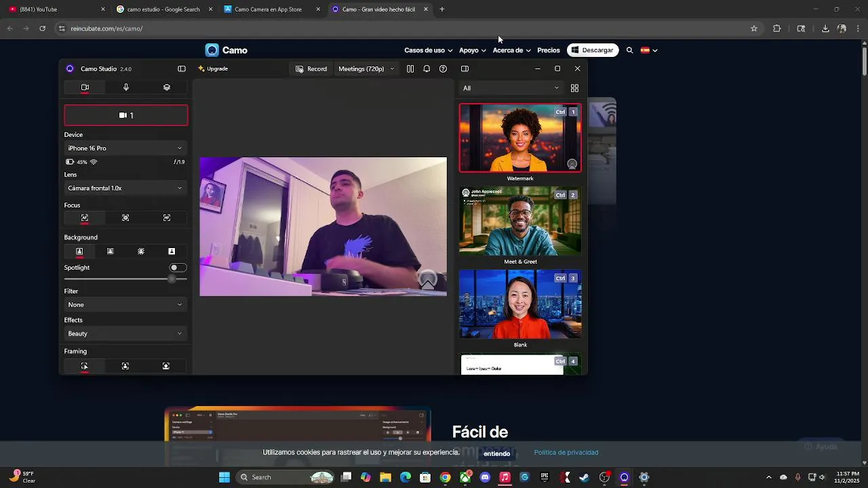The width and height of the screenshot is (868, 488).
Task: Select the fourth Background replace icon
Action: (x=172, y=251)
